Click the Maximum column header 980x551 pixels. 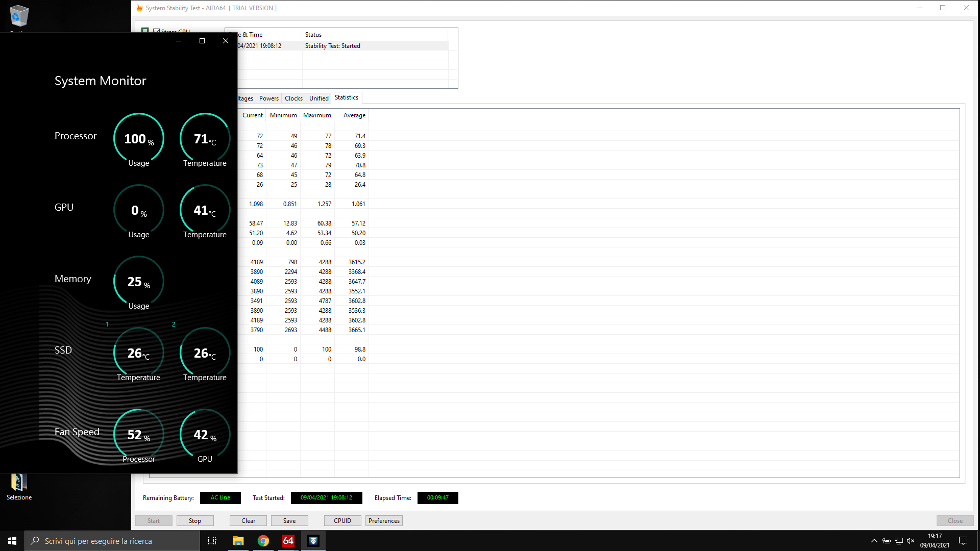(x=317, y=115)
